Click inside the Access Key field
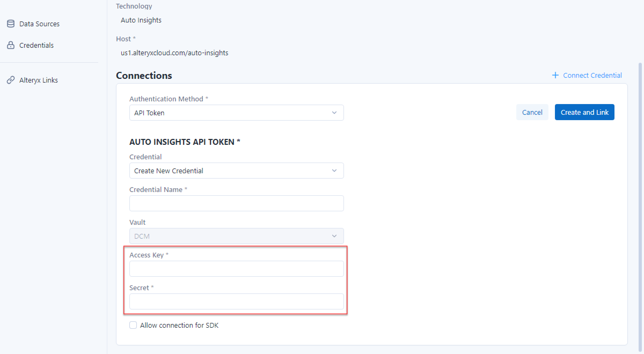 pyautogui.click(x=236, y=269)
